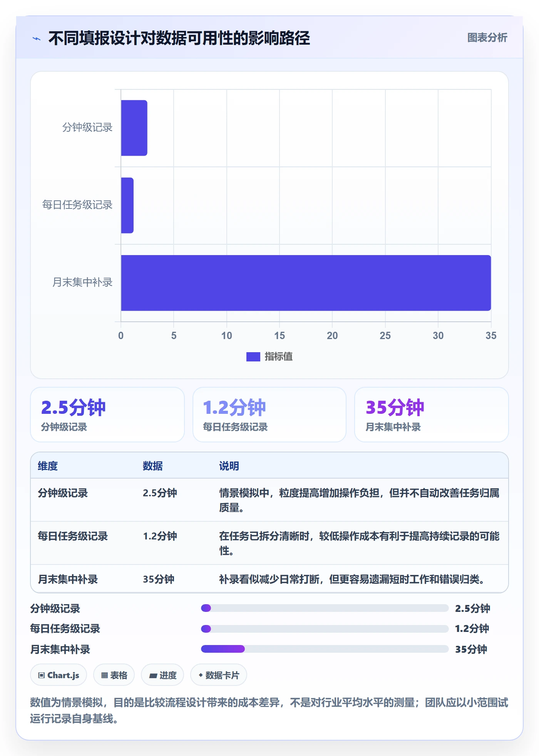Click the 月末集中补录 y-axis label

point(82,282)
